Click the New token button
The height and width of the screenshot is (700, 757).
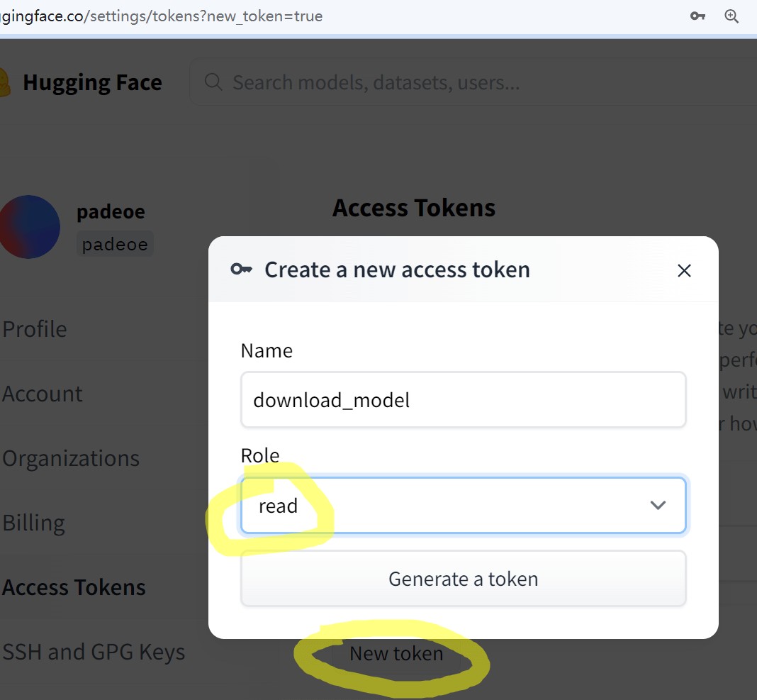click(x=396, y=653)
